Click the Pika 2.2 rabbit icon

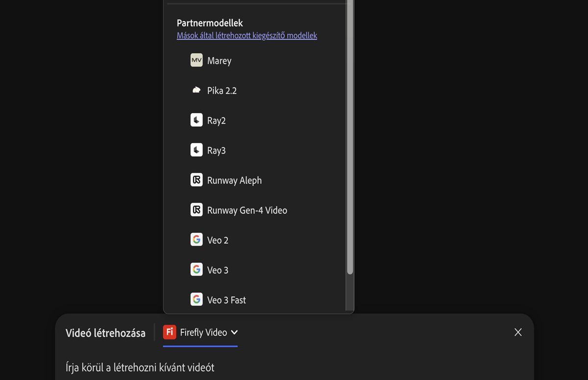(x=196, y=90)
